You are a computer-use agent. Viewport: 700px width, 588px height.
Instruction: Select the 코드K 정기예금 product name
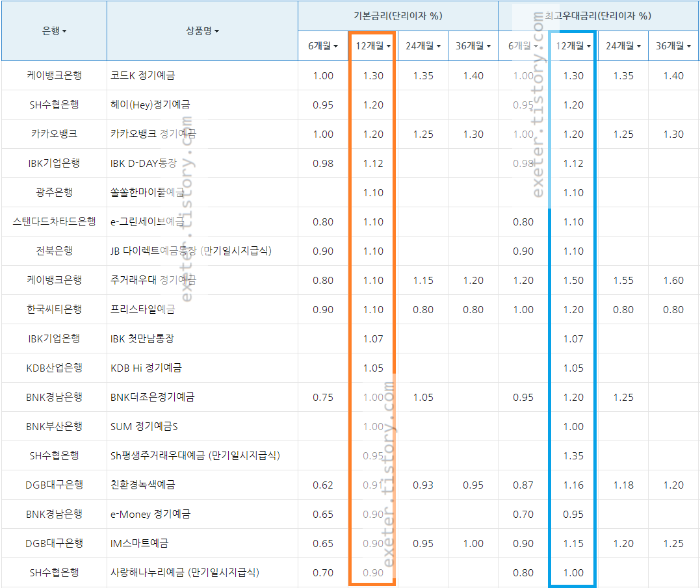[142, 75]
